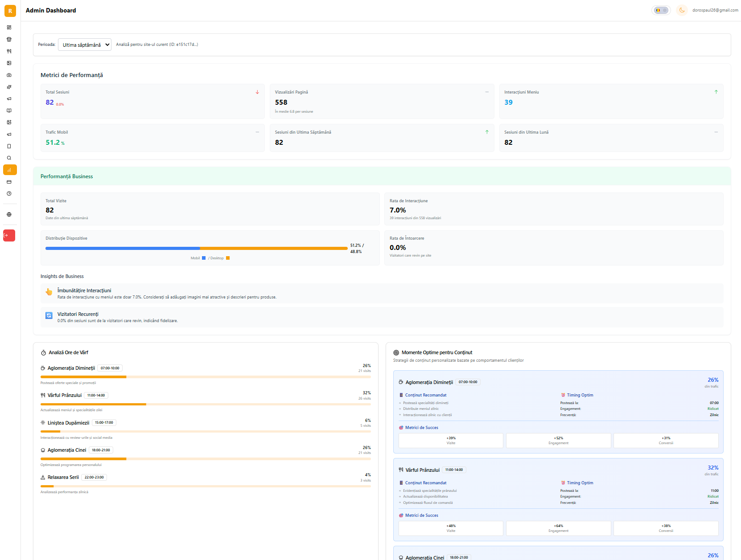Select the Admin Dashboard title

click(x=51, y=10)
